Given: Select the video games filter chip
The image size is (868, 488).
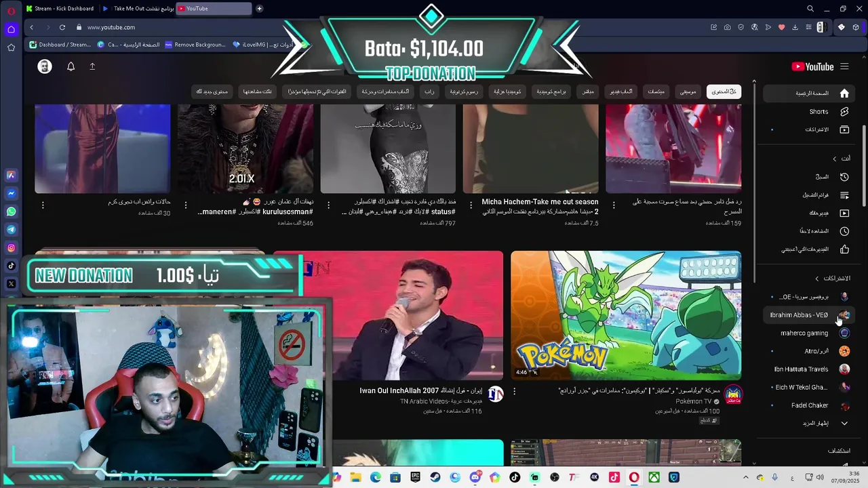Looking at the screenshot, I should point(620,91).
